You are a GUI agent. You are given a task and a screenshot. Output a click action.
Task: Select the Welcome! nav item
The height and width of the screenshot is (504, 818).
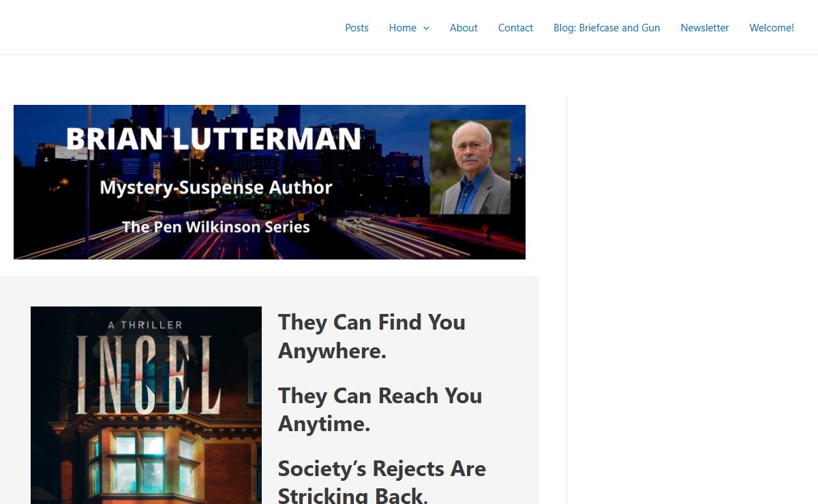[x=772, y=28]
